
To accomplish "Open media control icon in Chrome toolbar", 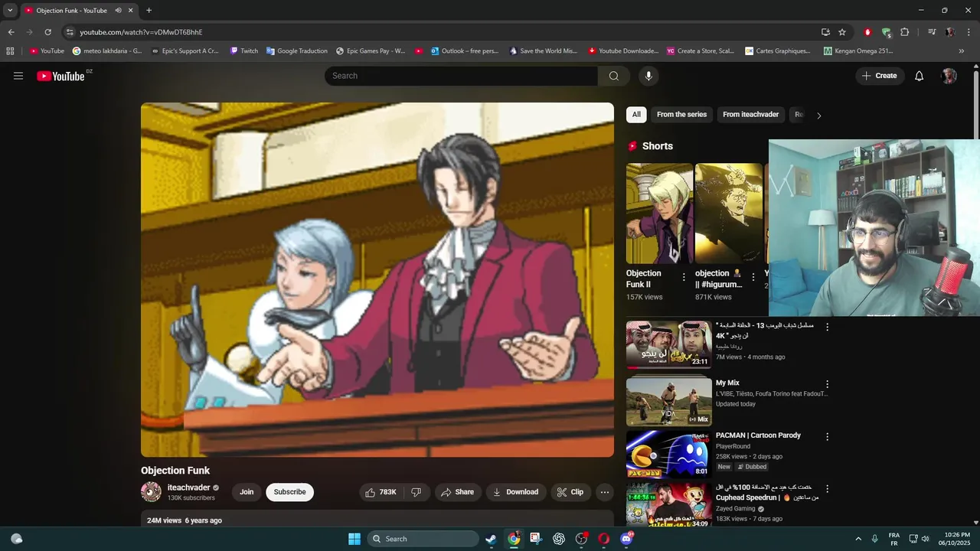I will pos(932,32).
